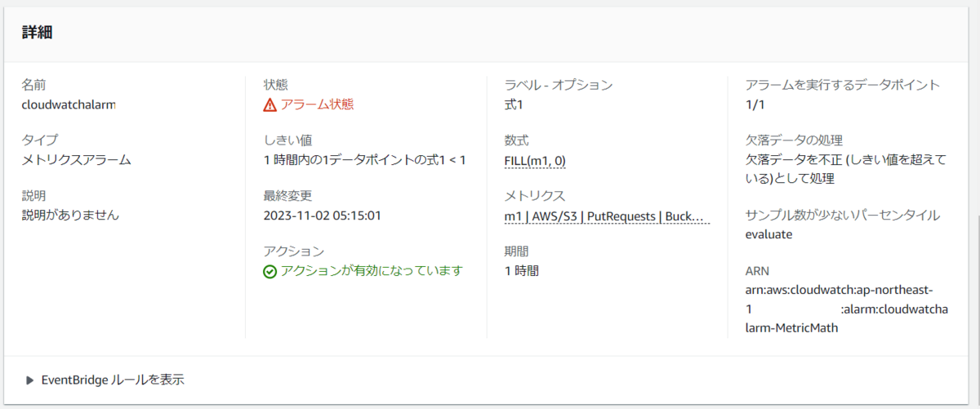Screen dimensions: 980x409
Task: Click the 詳細 panel heading
Action: 38,32
